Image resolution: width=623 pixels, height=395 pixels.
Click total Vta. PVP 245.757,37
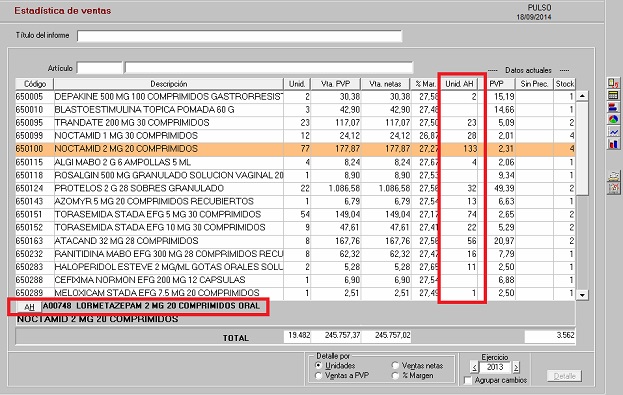coord(342,335)
